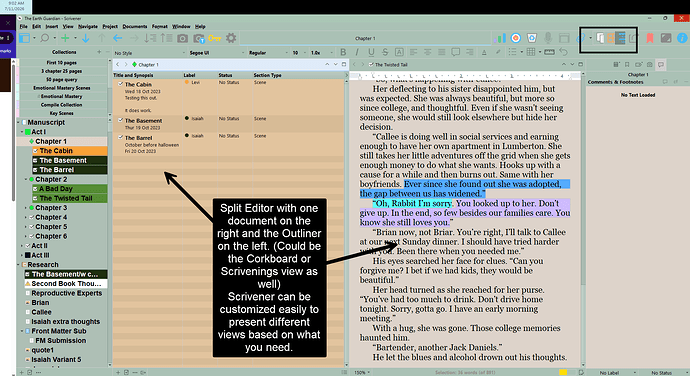Center align text in format bar

pyautogui.click(x=427, y=52)
